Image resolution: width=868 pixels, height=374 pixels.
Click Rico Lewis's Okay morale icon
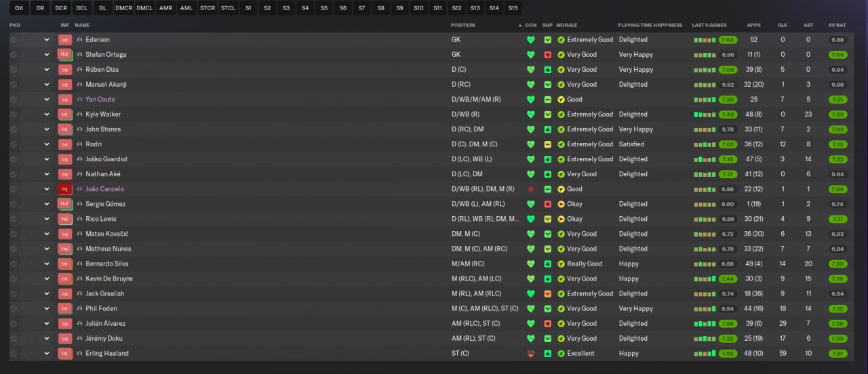tap(561, 220)
